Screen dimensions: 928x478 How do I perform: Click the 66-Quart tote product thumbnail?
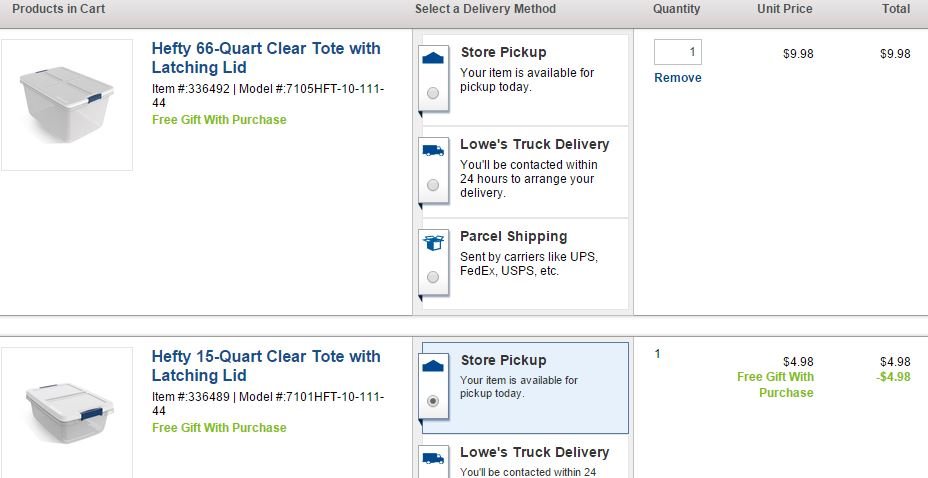[67, 105]
